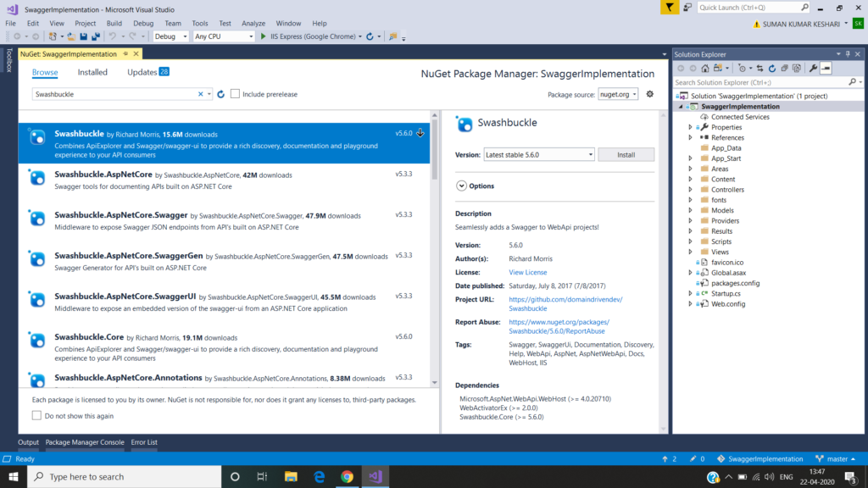Image resolution: width=868 pixels, height=488 pixels.
Task: Open Microsoft Edge from taskbar
Action: 320,476
